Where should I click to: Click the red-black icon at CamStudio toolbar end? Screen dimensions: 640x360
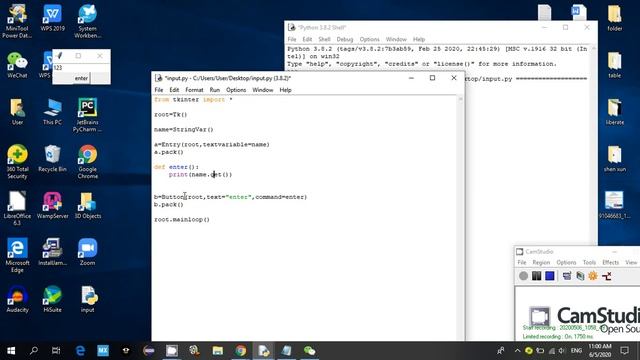point(607,276)
